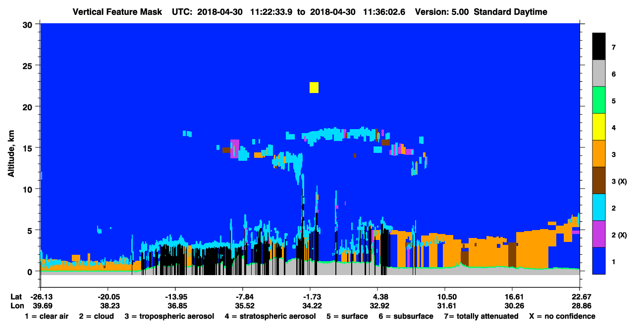Viewport: 644px width, 330px height.
Task: Click the legend text '4 = stratospheric aerosol'
Action: coord(270,316)
